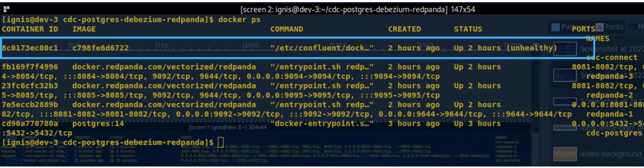Click the redpanda-3 container name
Screen dimensions: 644x168
tap(610, 76)
